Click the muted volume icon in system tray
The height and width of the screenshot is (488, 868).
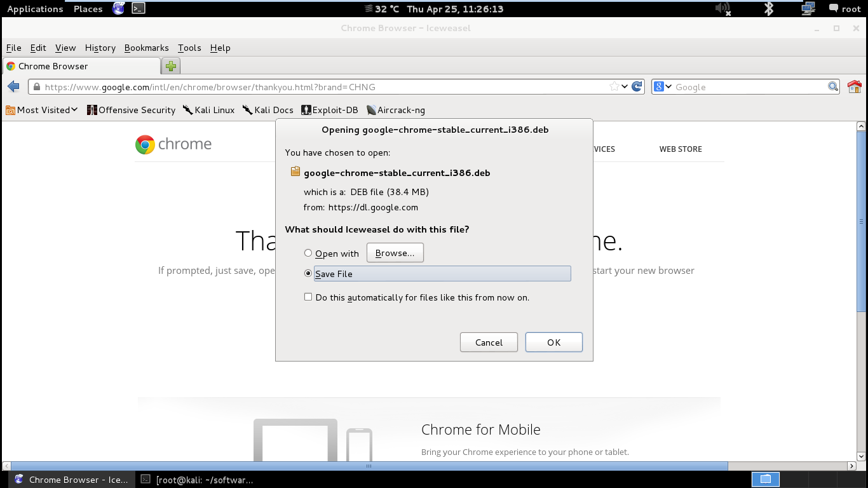(x=722, y=8)
